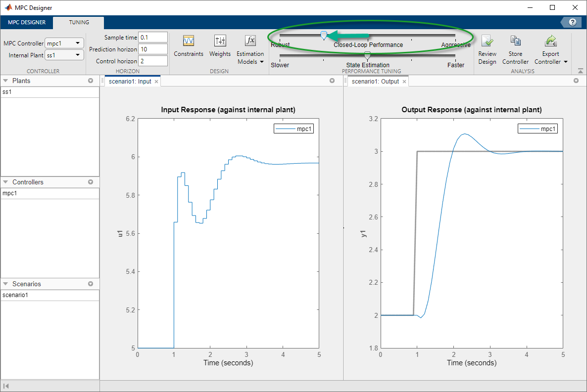Click the Closed-Loop Performance slider thumb
587x392 pixels.
click(x=324, y=36)
